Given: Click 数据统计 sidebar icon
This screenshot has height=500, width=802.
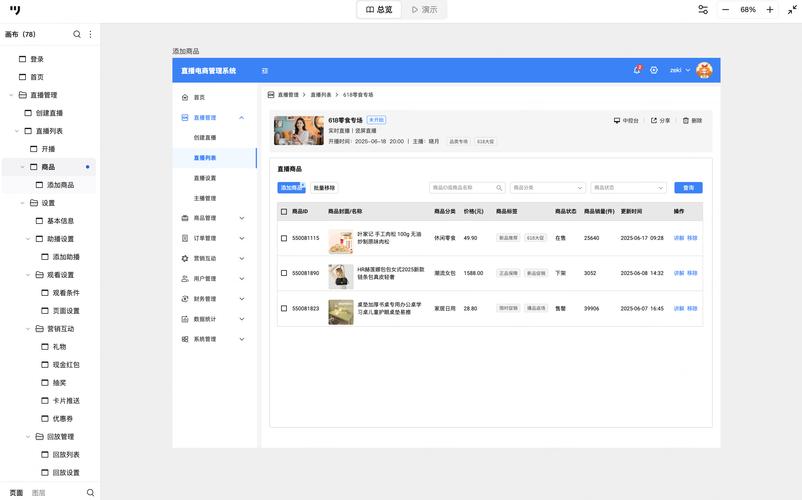Looking at the screenshot, I should click(x=185, y=319).
